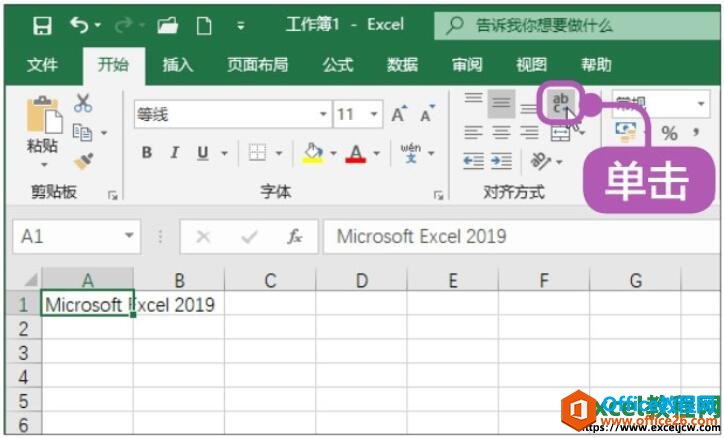Open the 审阅 tab
This screenshot has width=724, height=438.
point(467,65)
